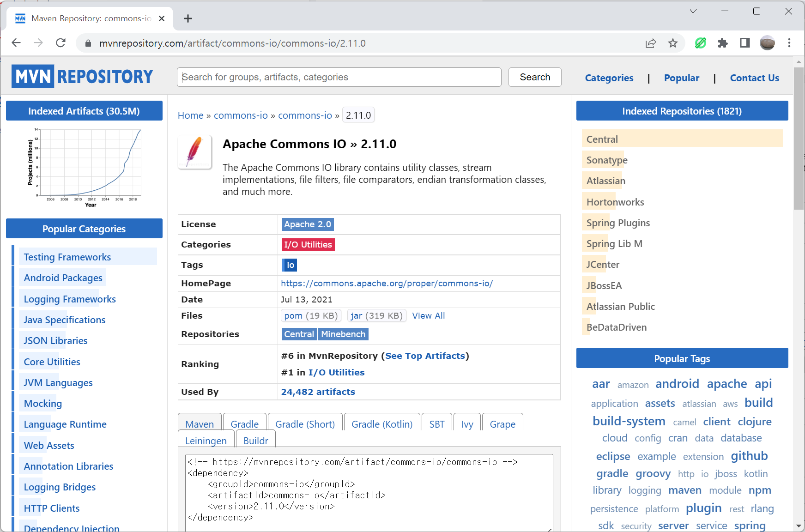Open Apache 2.0 license badge
Viewport: 805px width, 532px height.
(308, 224)
